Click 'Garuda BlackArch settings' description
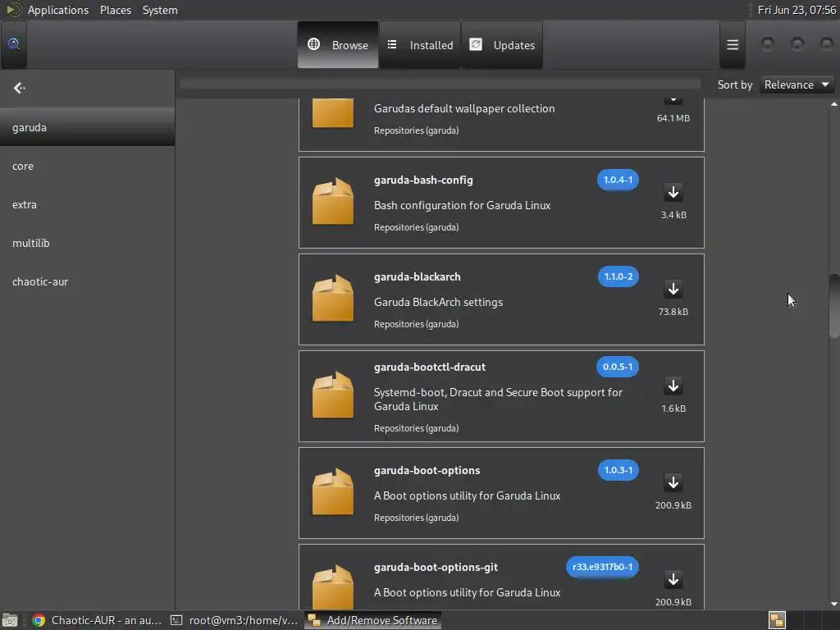 pos(438,302)
